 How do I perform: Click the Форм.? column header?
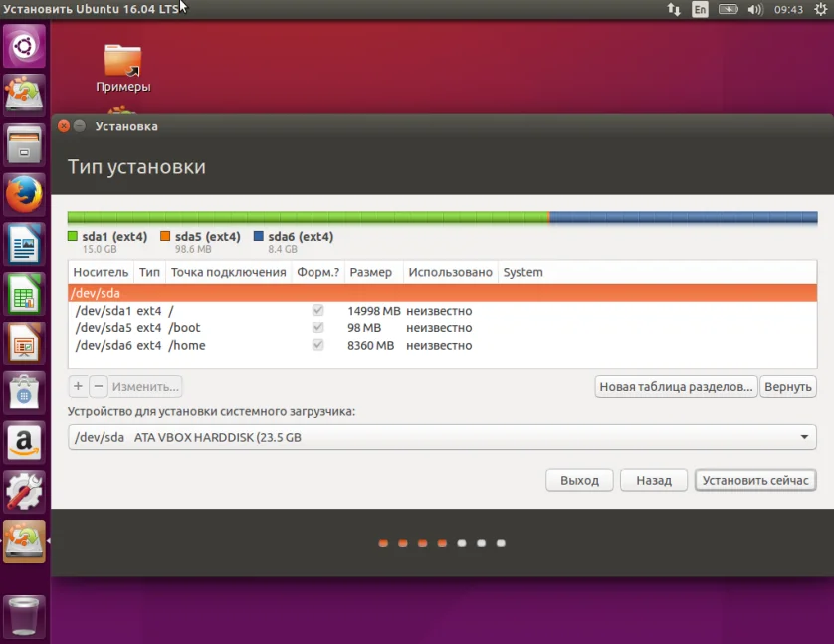[318, 272]
